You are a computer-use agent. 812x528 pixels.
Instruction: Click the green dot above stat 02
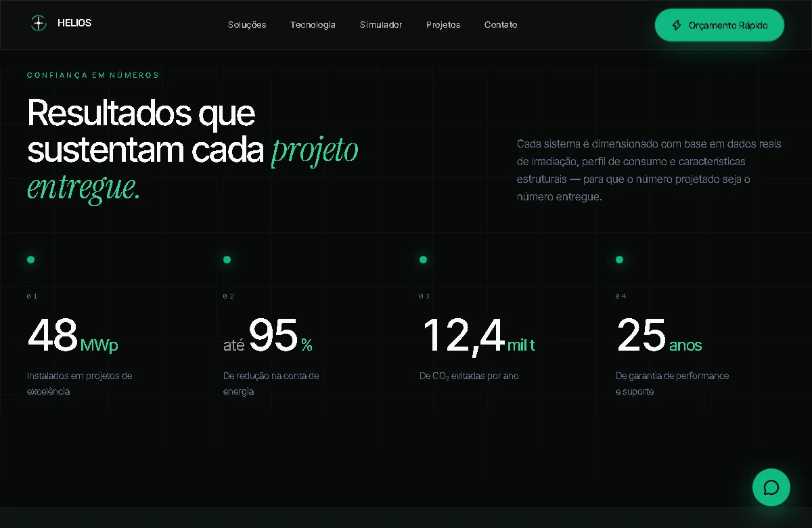227,259
